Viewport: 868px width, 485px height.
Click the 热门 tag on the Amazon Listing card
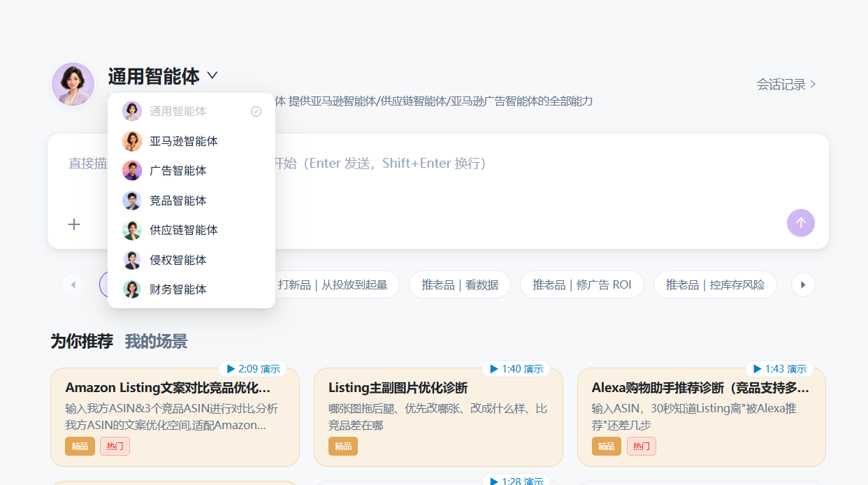click(x=115, y=446)
